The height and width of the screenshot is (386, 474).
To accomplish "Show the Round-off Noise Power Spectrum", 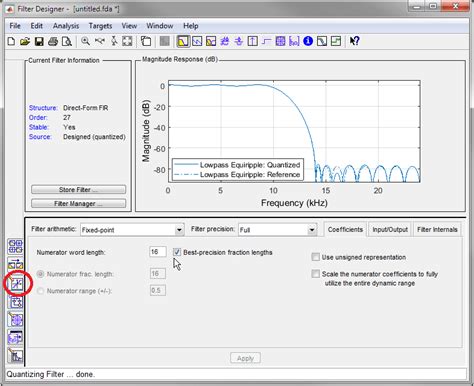I will click(x=336, y=41).
